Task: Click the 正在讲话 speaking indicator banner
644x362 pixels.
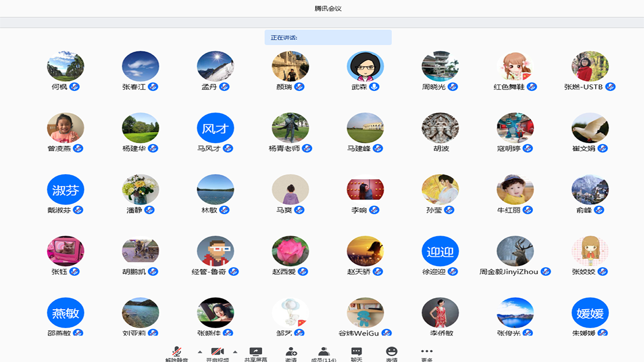Action: 328,37
